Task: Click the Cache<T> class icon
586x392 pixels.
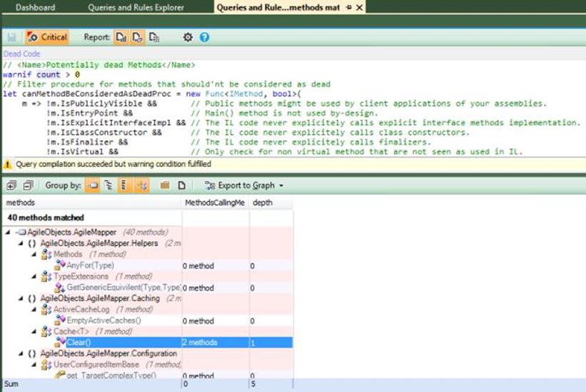Action: click(46, 331)
